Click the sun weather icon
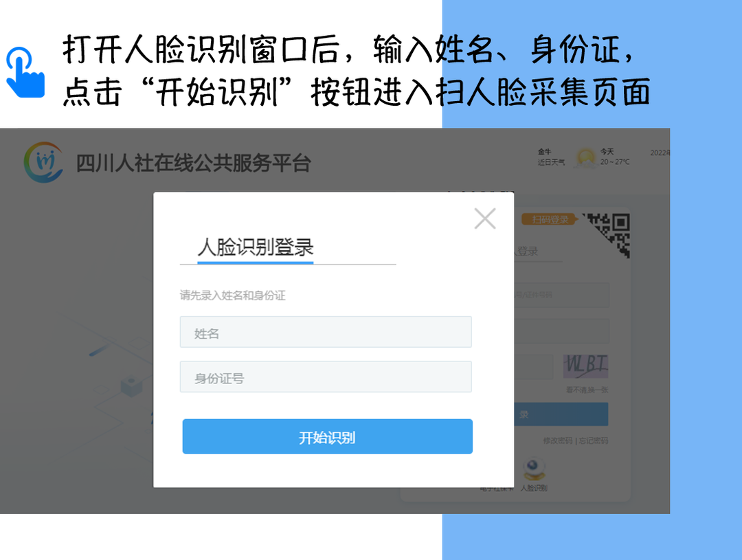 point(585,157)
